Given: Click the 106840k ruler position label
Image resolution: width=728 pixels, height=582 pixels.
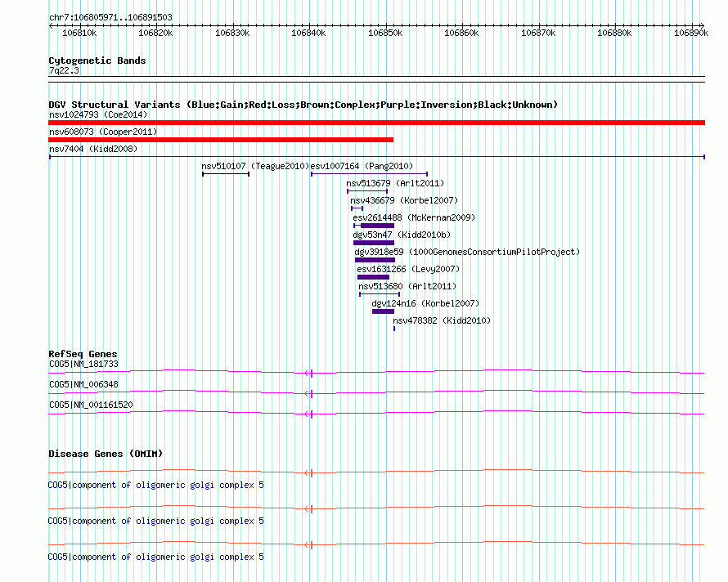Looking at the screenshot, I should (308, 34).
